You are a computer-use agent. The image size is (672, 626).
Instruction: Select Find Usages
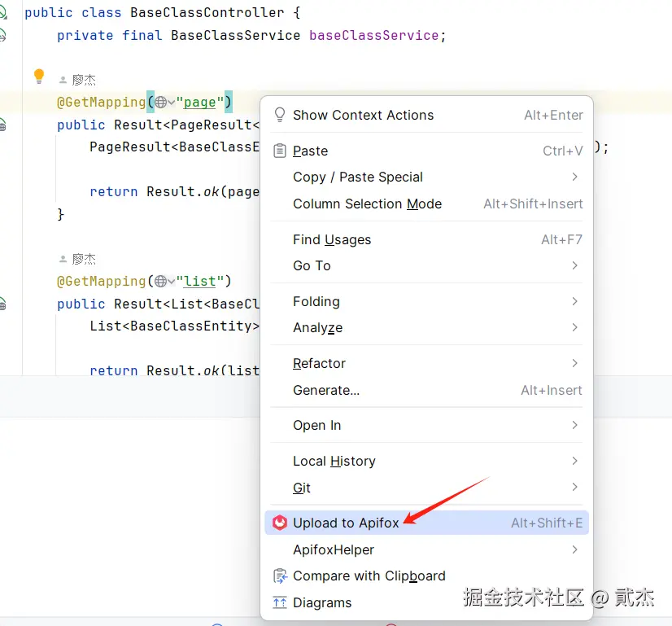426,239
